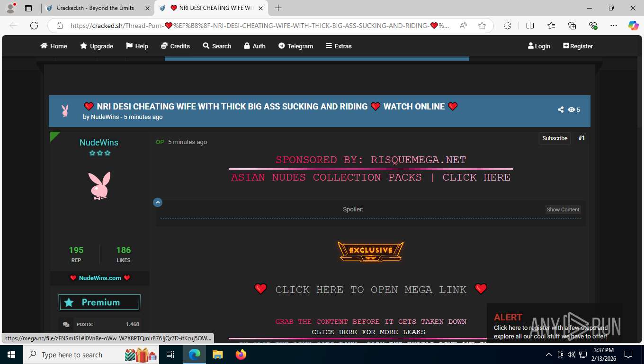Image resolution: width=644 pixels, height=364 pixels.
Task: Open Auth in site navigation
Action: [254, 46]
